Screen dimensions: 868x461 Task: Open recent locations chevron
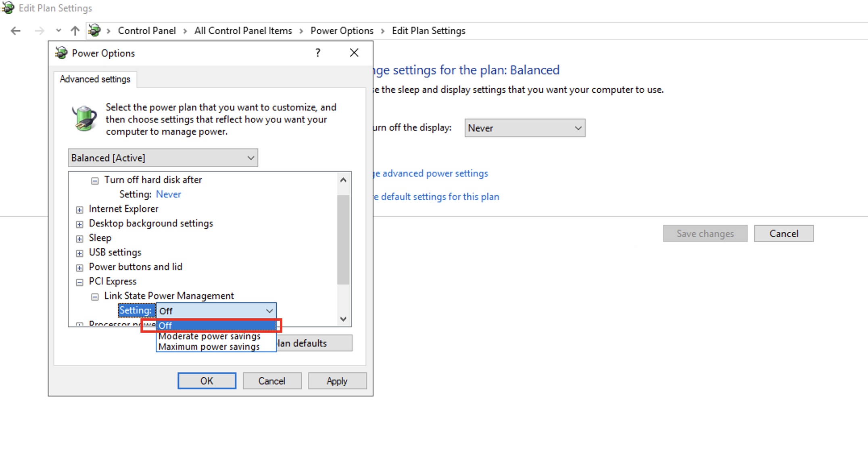58,31
